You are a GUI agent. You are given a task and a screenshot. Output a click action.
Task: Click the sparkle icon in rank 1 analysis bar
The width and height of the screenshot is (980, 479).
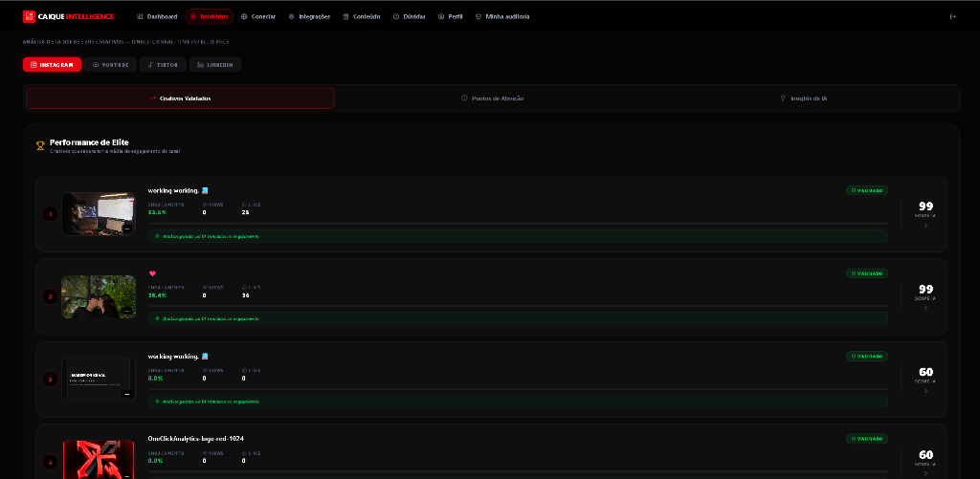157,236
